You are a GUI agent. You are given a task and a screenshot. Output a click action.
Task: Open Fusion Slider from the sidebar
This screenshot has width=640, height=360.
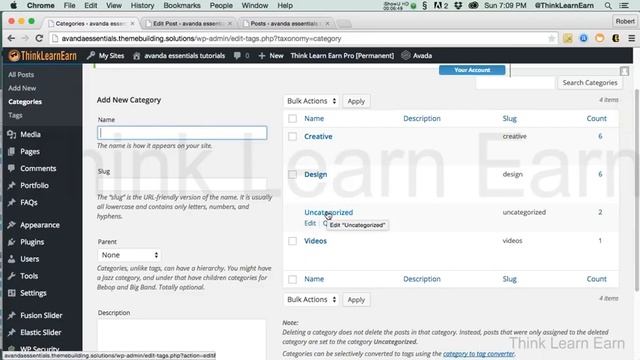(41, 315)
